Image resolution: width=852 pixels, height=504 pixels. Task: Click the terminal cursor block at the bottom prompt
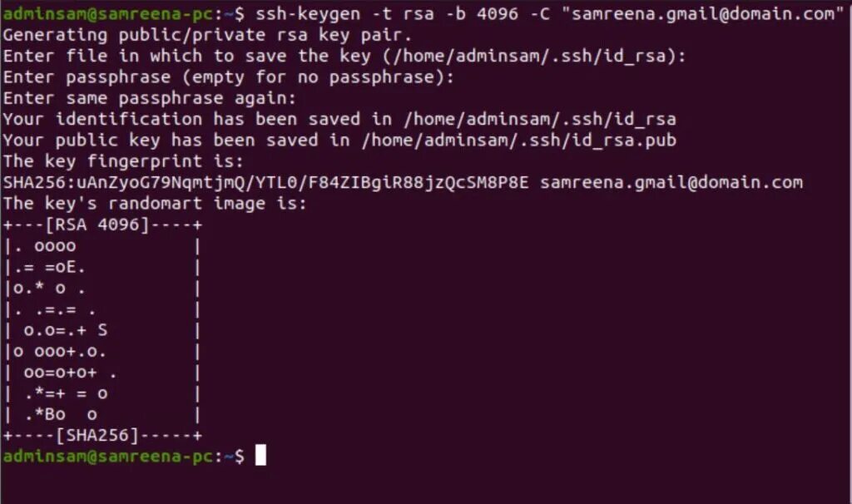point(260,455)
